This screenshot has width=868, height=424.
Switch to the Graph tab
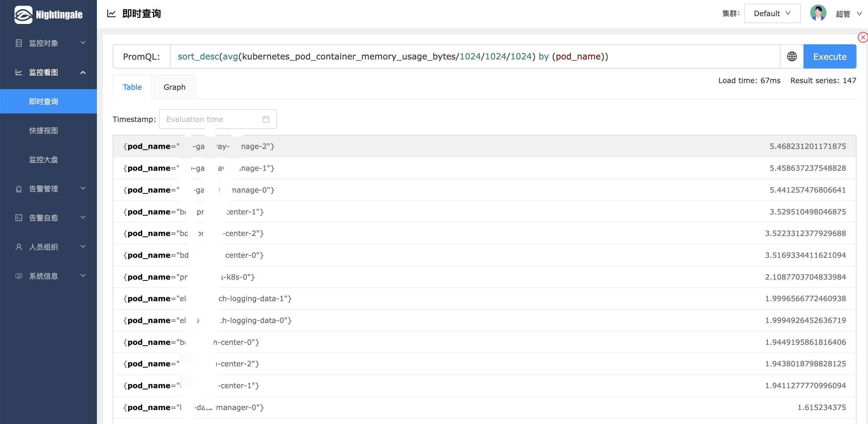(174, 87)
